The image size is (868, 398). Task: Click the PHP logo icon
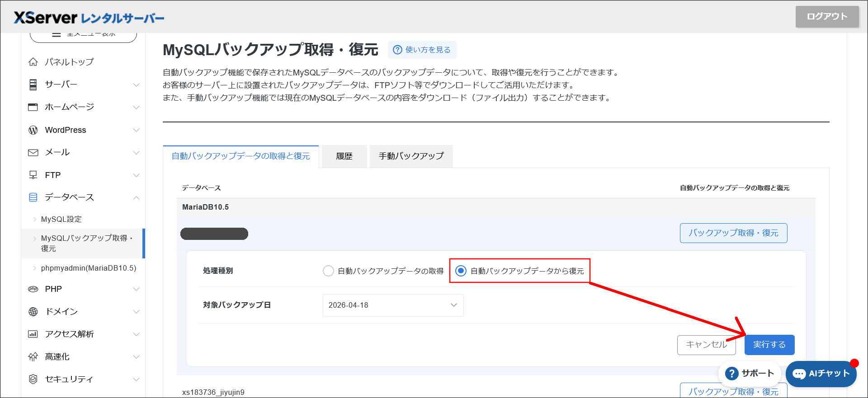33,289
